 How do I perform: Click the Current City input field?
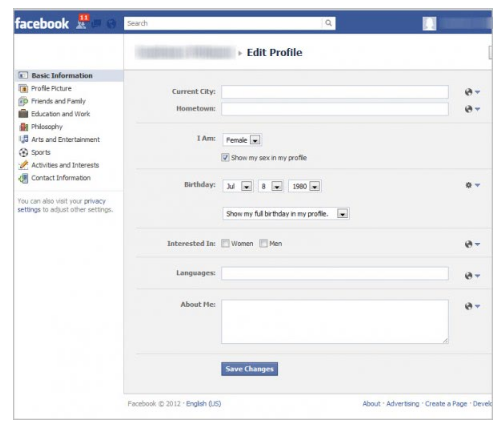(335, 92)
